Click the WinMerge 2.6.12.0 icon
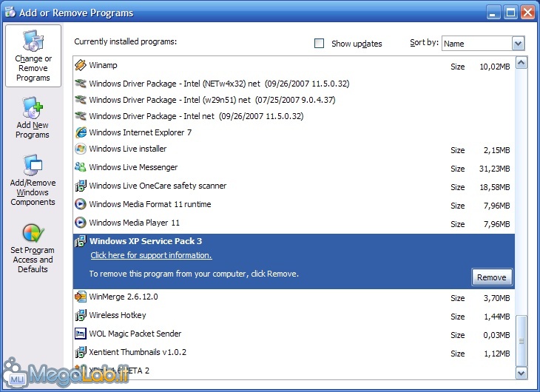 click(x=81, y=297)
